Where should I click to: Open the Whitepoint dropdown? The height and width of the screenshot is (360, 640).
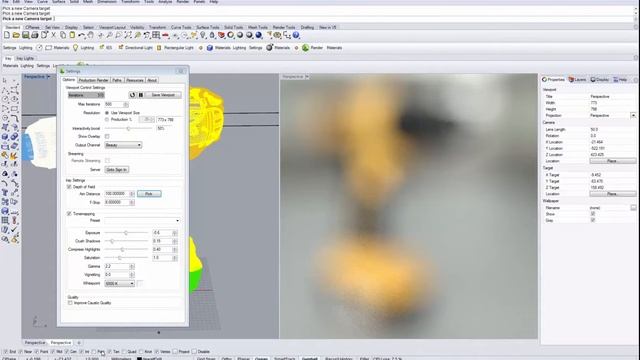(120, 283)
